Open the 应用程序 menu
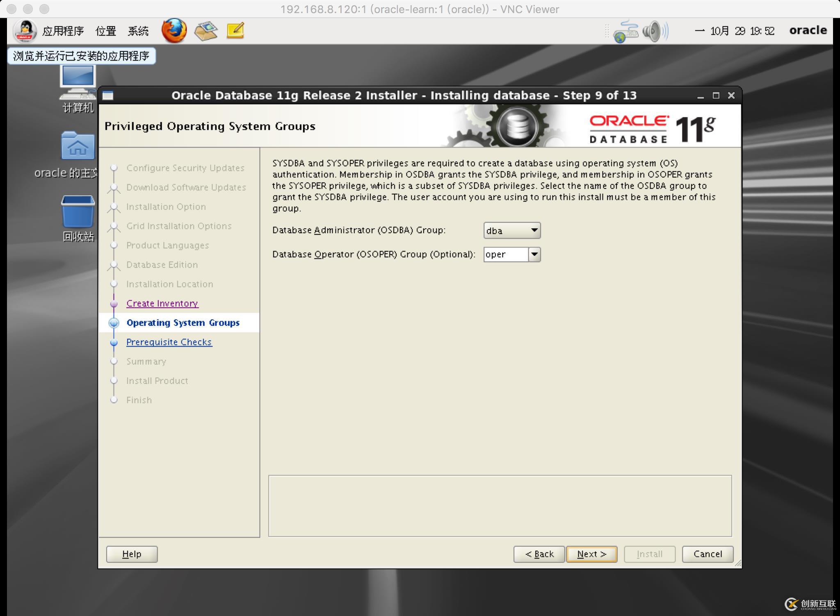 (x=63, y=31)
